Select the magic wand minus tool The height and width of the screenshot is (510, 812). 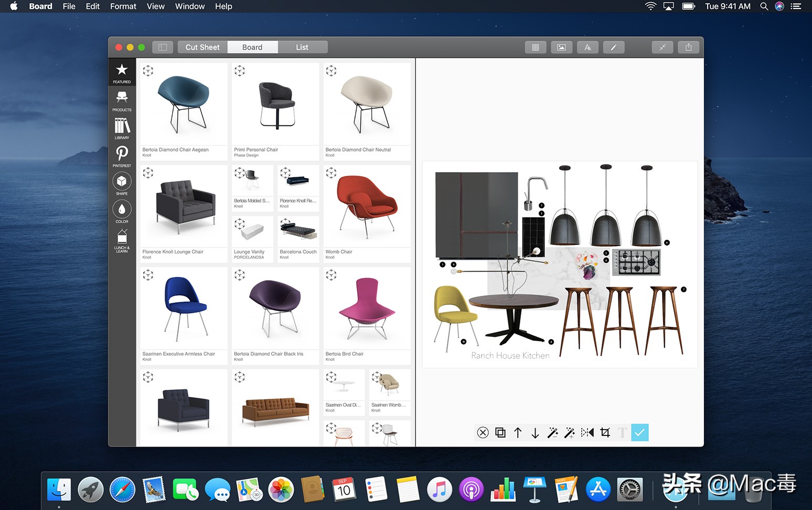(x=552, y=432)
